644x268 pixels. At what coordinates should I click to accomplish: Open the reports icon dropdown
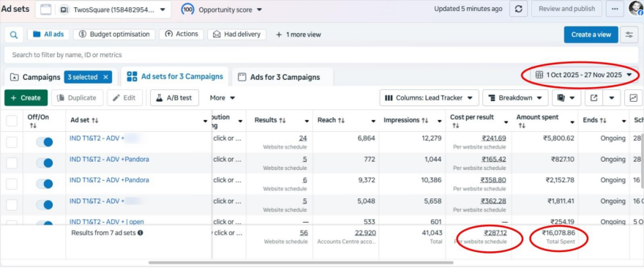566,98
